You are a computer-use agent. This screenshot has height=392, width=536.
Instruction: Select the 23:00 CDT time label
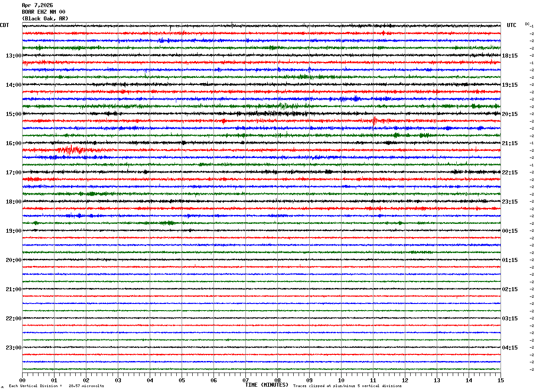[x=14, y=348]
